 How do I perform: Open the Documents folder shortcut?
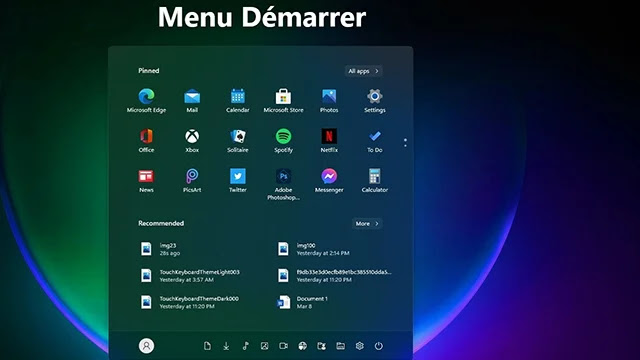click(207, 346)
